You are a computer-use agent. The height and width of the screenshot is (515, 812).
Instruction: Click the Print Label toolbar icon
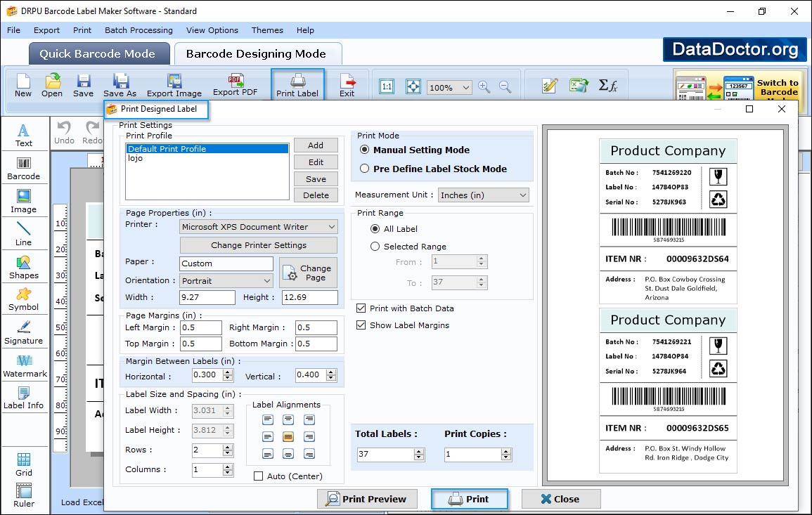pos(297,85)
